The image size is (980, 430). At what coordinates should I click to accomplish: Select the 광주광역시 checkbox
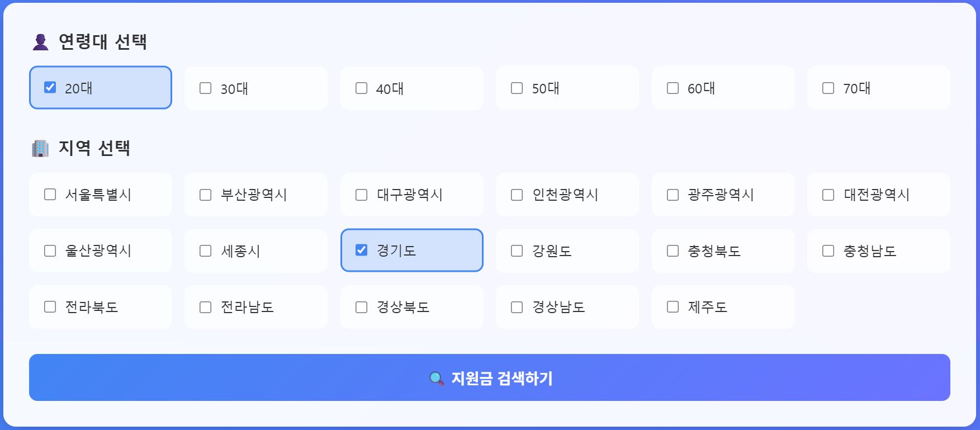coord(673,195)
